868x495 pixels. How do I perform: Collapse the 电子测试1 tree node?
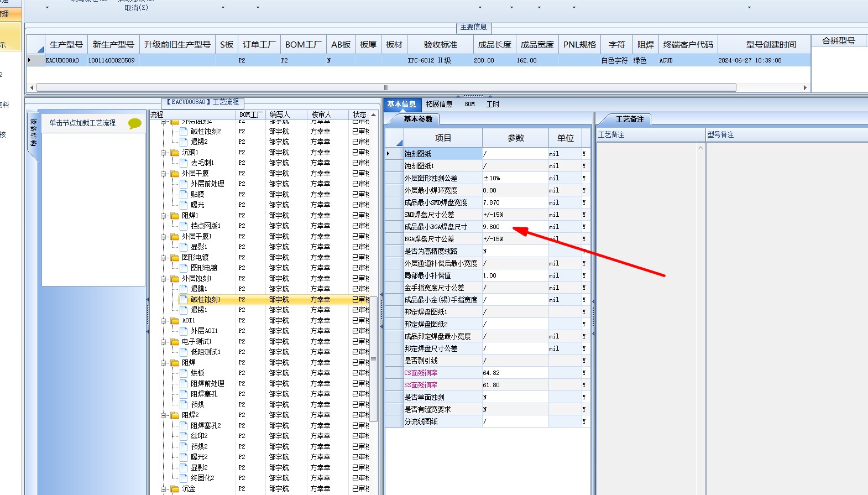[164, 342]
